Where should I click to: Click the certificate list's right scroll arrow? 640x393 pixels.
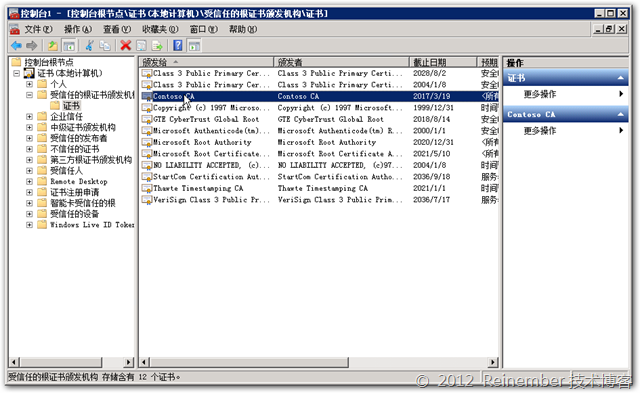493,362
